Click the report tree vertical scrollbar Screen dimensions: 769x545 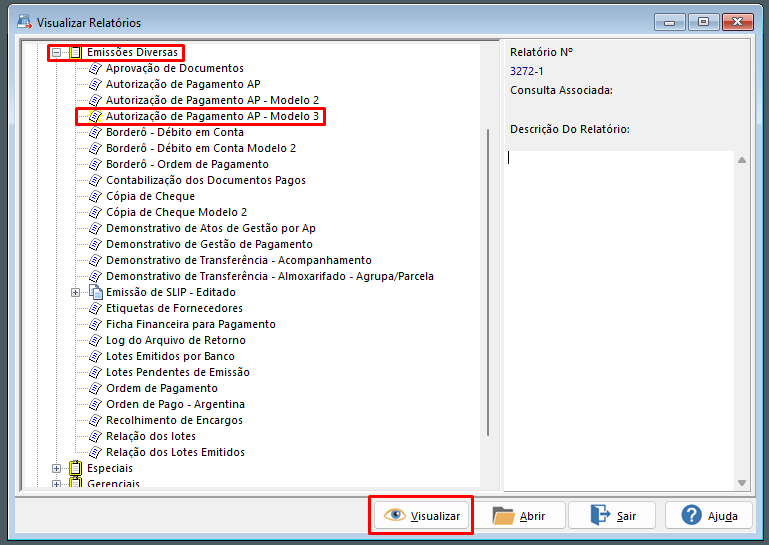488,282
